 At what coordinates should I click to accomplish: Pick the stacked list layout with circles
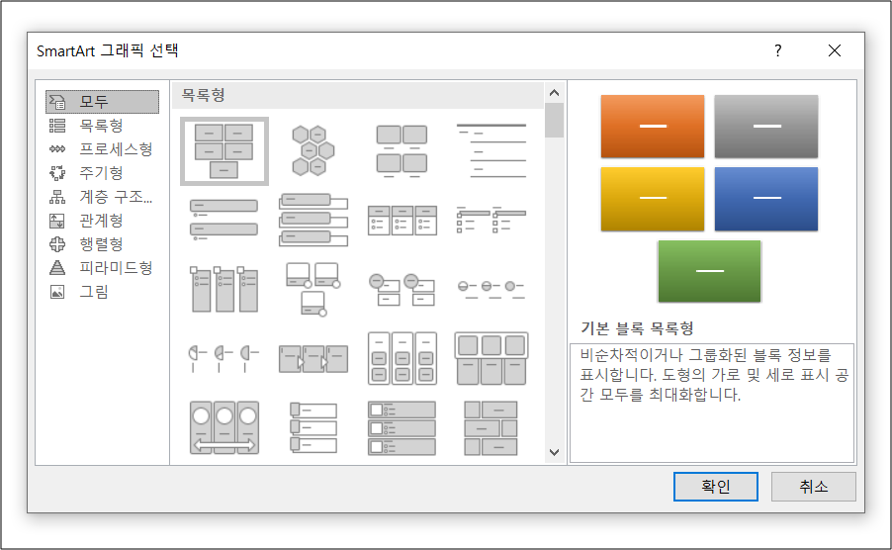tap(402, 290)
